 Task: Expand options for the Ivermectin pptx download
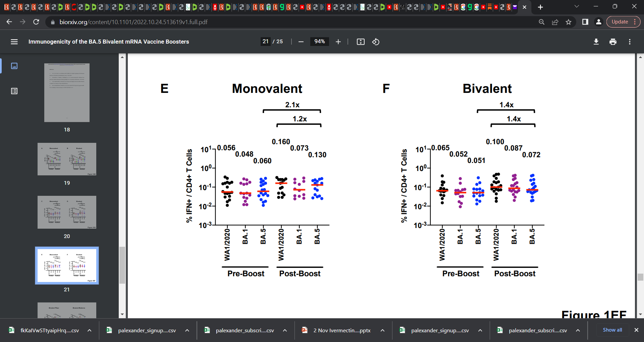[382, 330]
